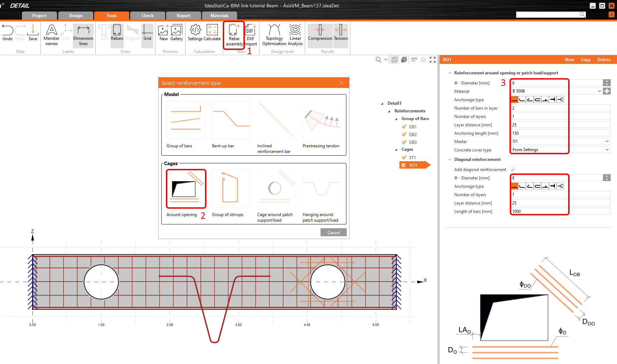
Task: Toggle visibility checkbox for ST1 cage
Action: coord(404,157)
